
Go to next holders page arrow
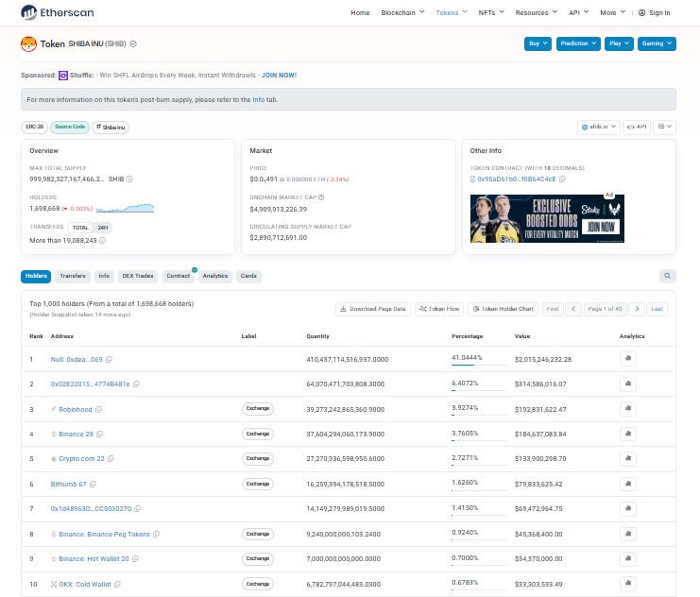pos(637,309)
